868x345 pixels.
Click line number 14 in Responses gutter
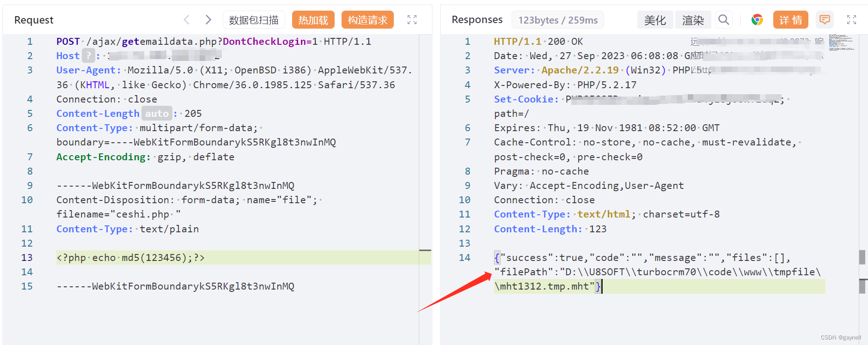tap(465, 257)
